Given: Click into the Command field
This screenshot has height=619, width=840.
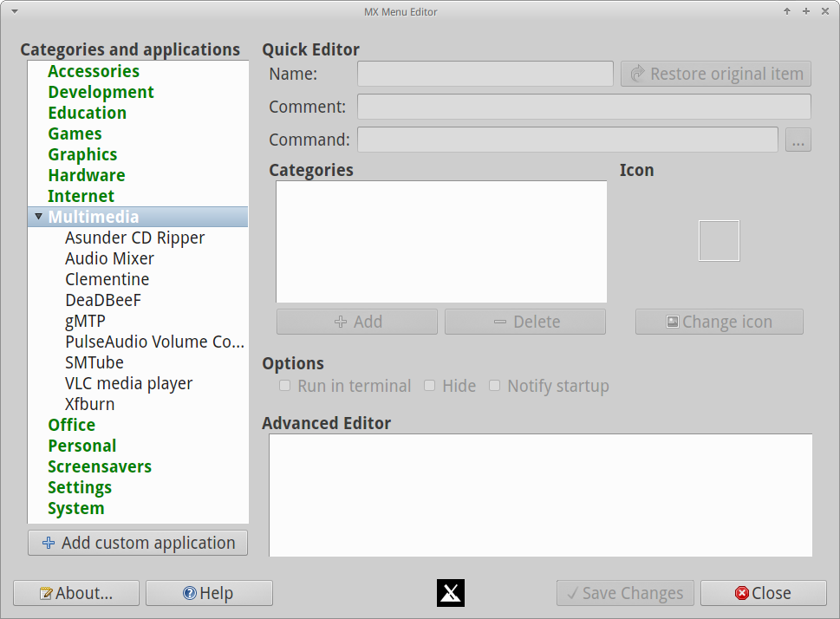Looking at the screenshot, I should (567, 140).
